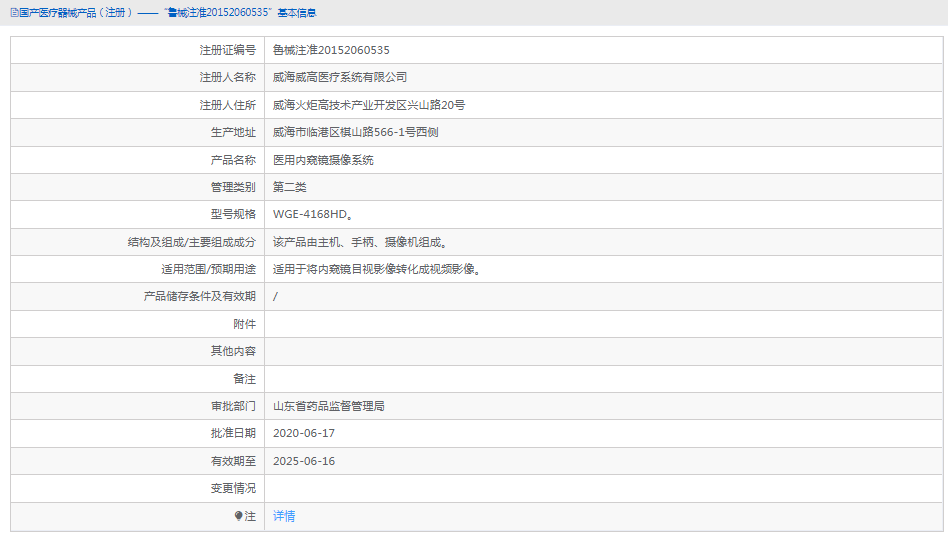Open the 详情 link
This screenshot has height=537, width=948.
point(284,516)
